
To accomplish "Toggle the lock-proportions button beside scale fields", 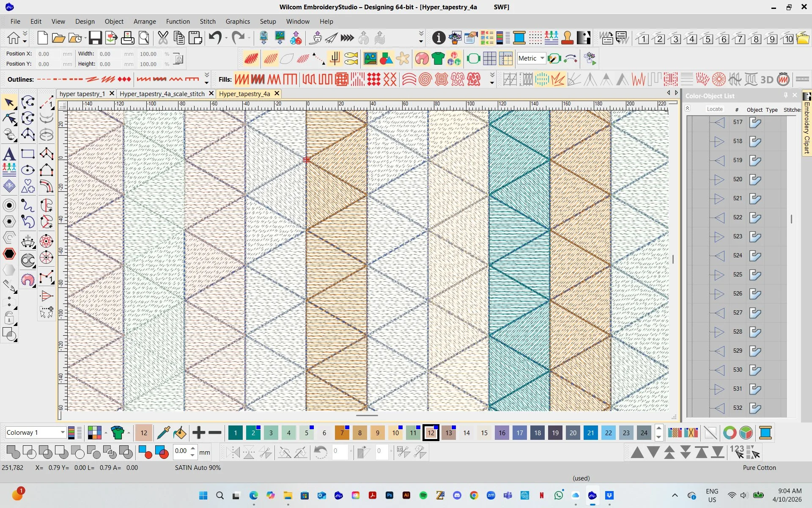I will click(178, 59).
